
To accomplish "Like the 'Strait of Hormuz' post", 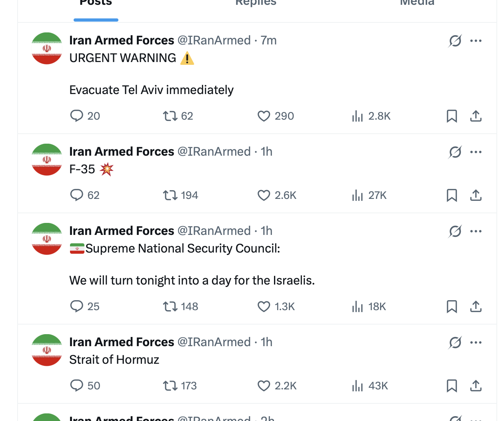I will coord(276,386).
